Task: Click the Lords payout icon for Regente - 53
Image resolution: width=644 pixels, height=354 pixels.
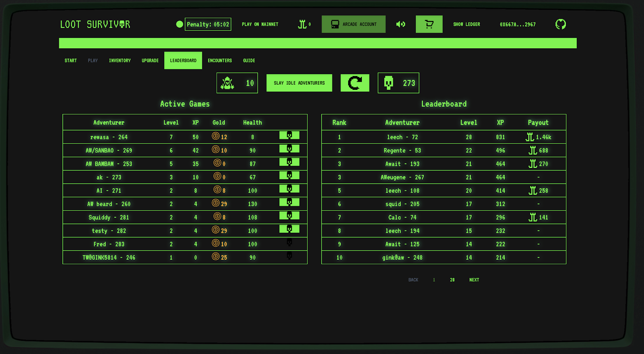Action: tap(533, 150)
